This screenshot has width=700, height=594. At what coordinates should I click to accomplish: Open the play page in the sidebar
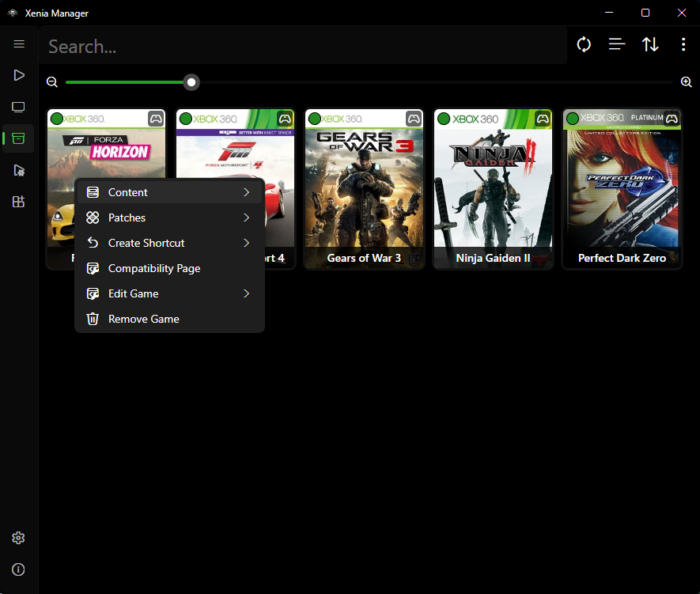[19, 75]
